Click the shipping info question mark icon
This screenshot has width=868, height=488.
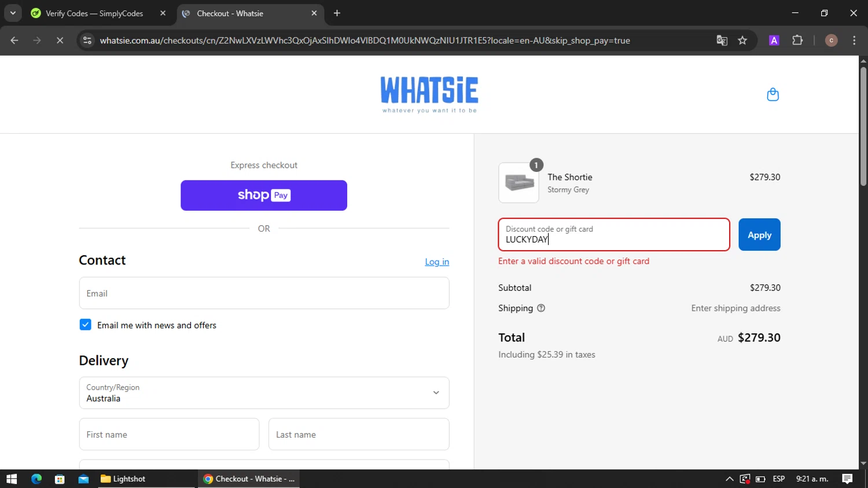pos(541,309)
